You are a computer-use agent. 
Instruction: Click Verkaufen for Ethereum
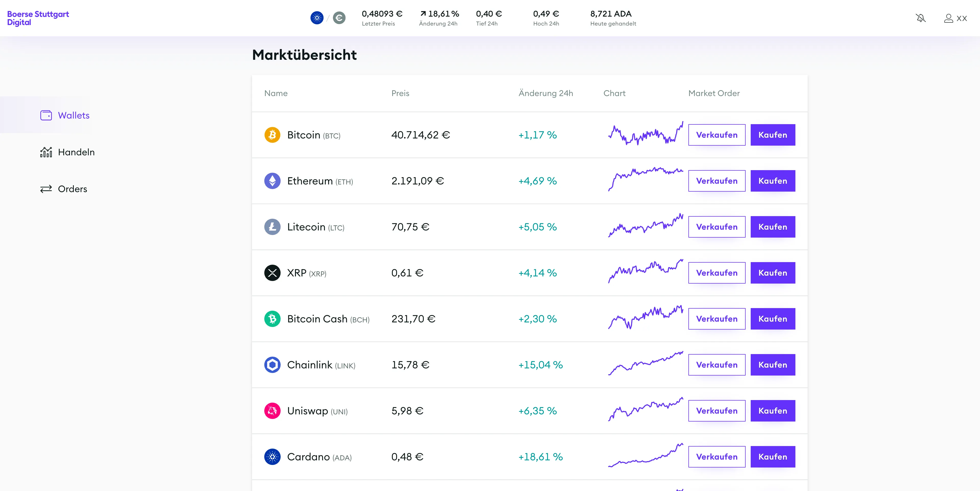[716, 181]
